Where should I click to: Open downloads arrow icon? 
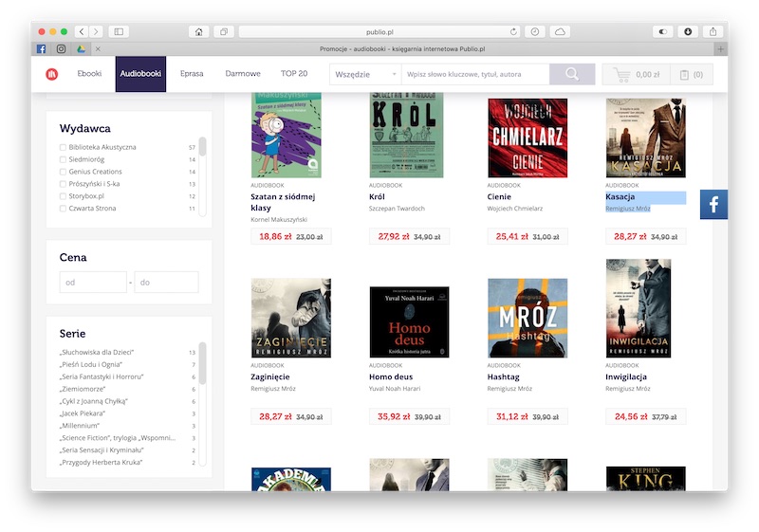coord(688,32)
